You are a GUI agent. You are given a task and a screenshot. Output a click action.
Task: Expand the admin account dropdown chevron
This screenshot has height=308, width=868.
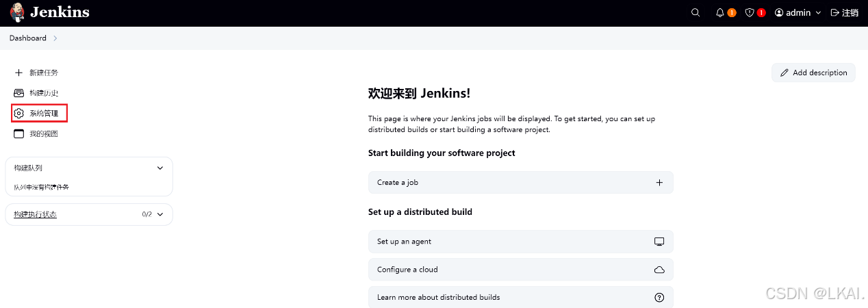[x=818, y=13]
